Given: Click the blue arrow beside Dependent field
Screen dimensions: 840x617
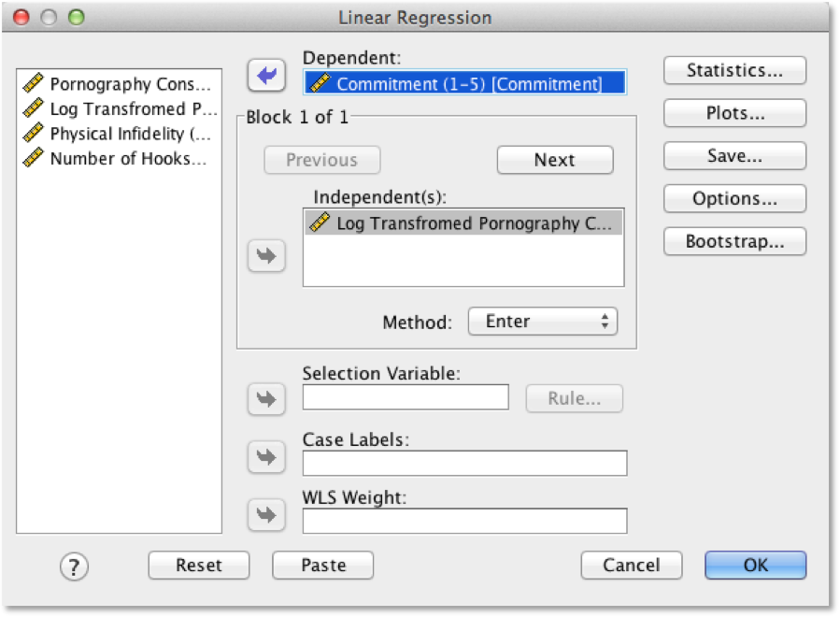Looking at the screenshot, I should 267,76.
